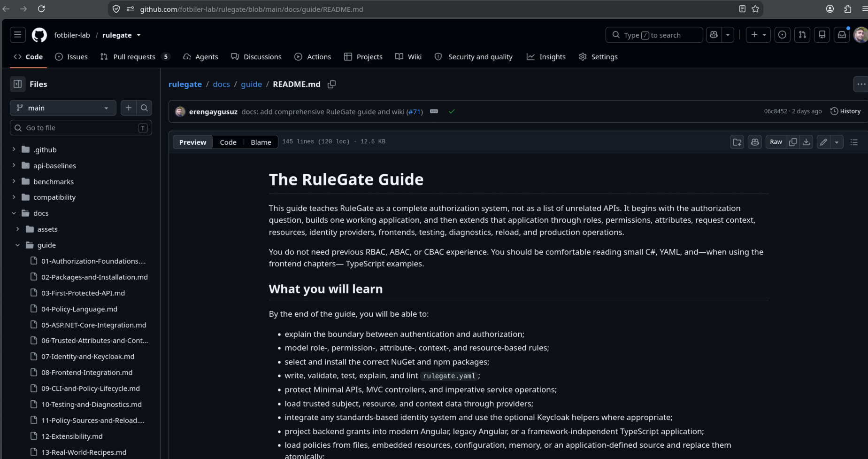Reload the browser page
Image resolution: width=868 pixels, height=459 pixels.
point(41,9)
